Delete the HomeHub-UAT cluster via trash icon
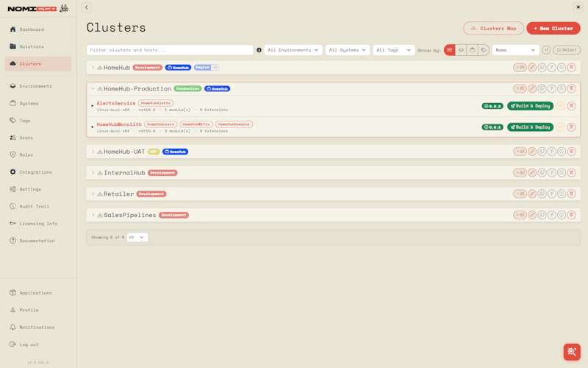588x368 pixels. [x=571, y=152]
